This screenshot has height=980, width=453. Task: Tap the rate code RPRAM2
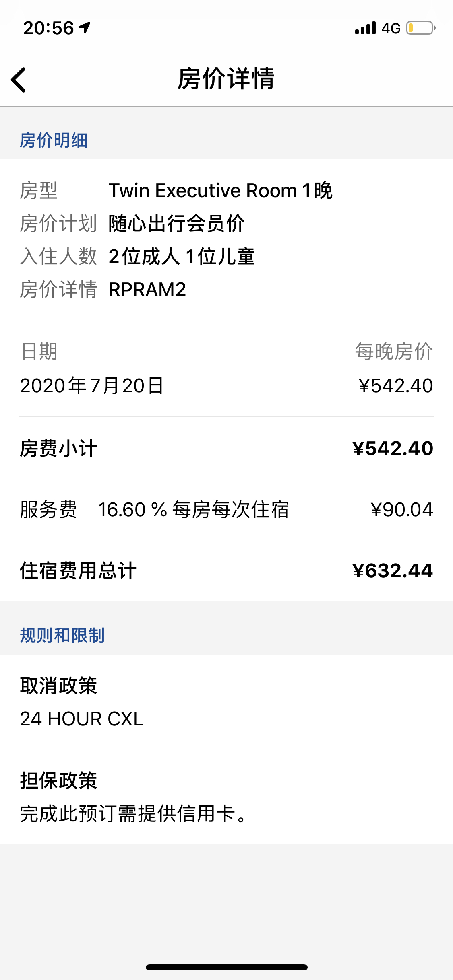[147, 290]
